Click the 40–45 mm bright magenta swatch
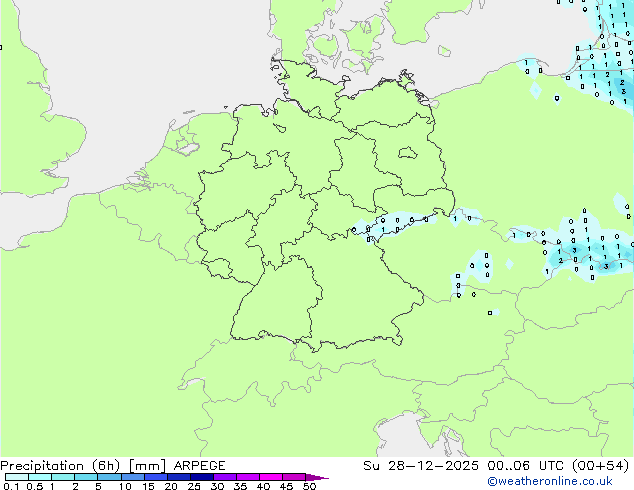Screen dimensions: 634x490 pos(271,477)
